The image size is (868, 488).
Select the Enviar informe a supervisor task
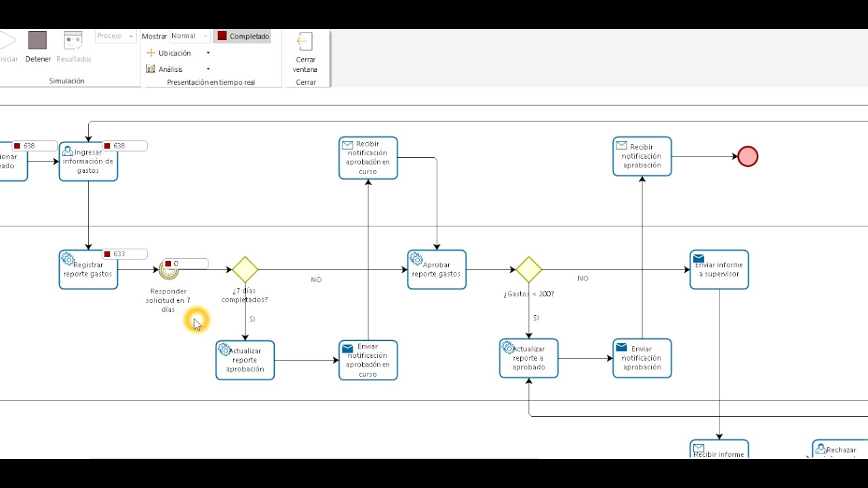tap(719, 270)
